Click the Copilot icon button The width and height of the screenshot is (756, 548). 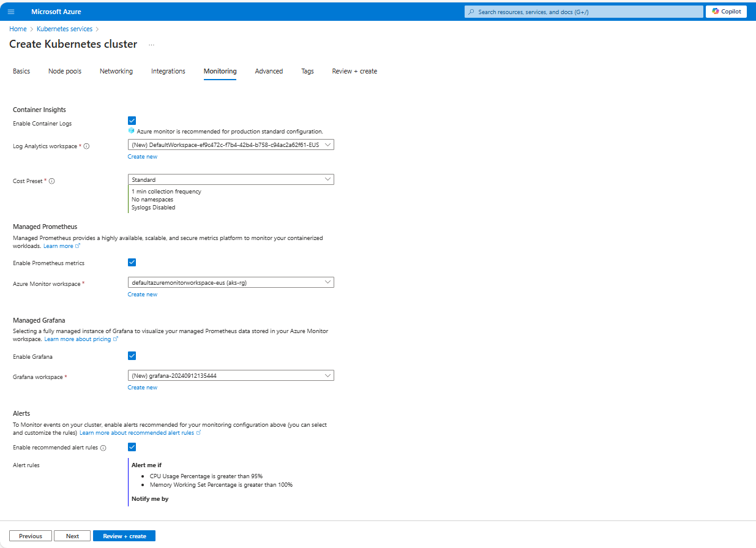[x=726, y=12]
